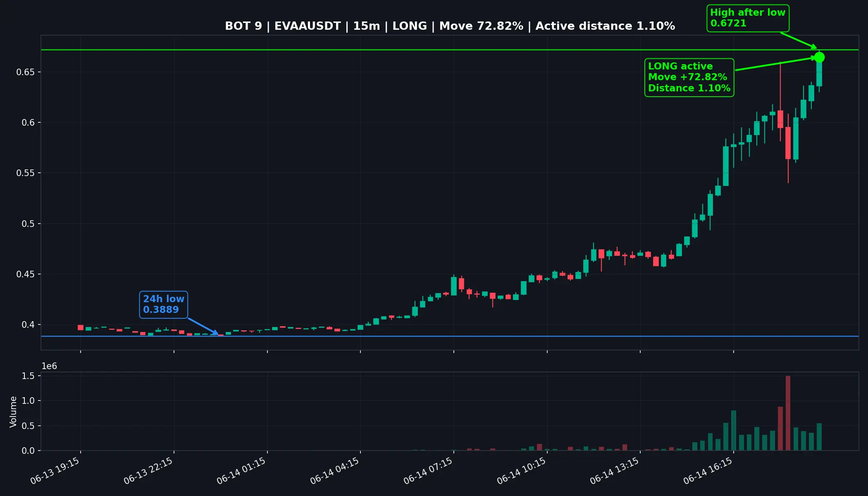Click the "06-14 04:15" time label

[335, 471]
